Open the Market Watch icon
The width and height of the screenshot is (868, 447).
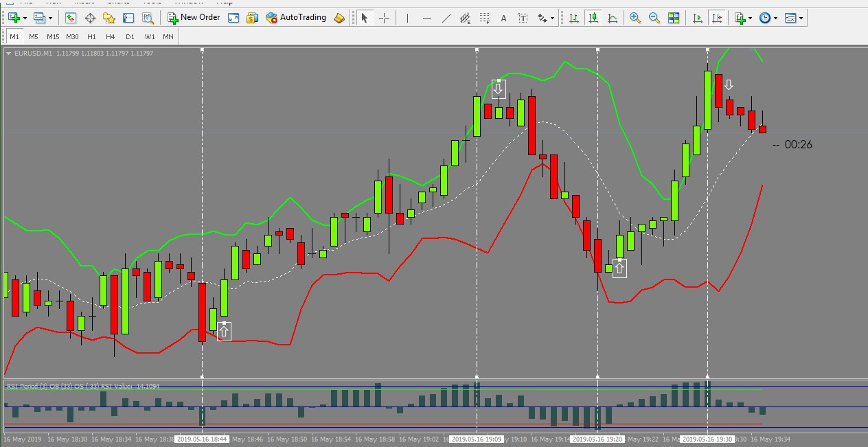[x=70, y=18]
